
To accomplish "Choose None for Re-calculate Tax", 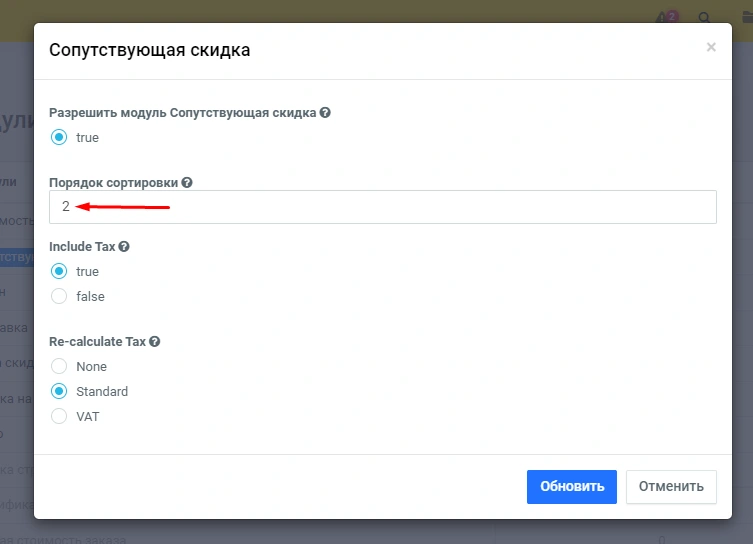I will tap(59, 366).
